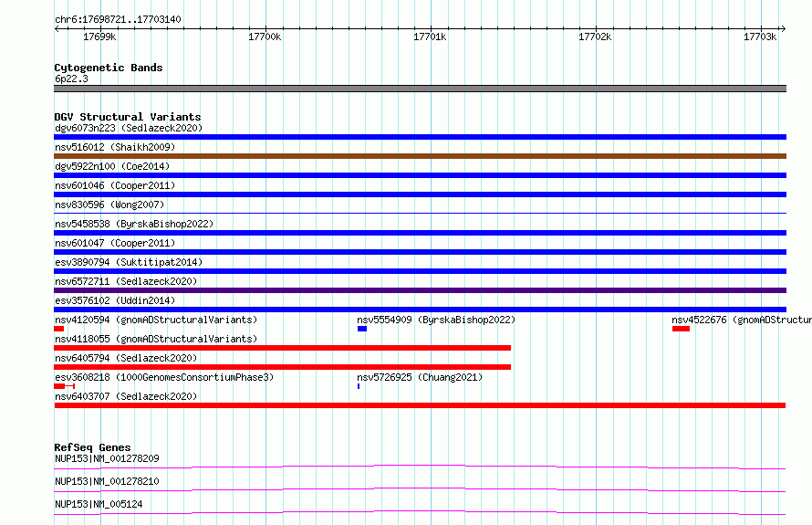The width and height of the screenshot is (812, 525).
Task: Click the 17699k ruler tick label
Action: 99,37
